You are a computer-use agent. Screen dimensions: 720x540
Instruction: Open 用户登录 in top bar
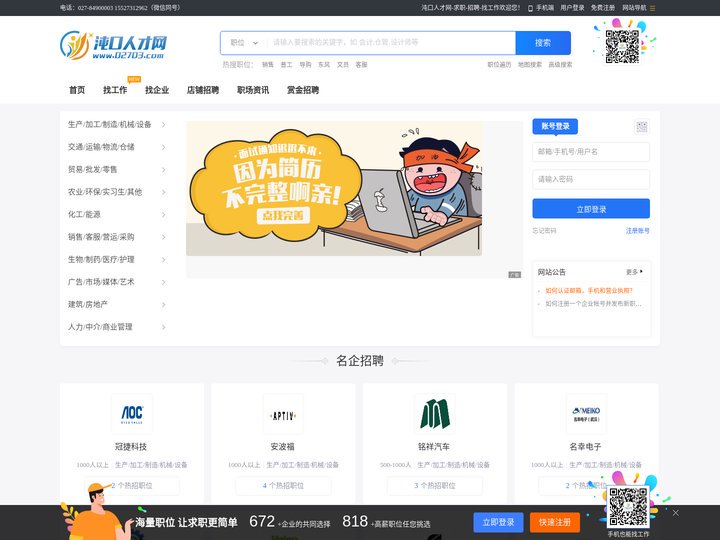pos(572,8)
